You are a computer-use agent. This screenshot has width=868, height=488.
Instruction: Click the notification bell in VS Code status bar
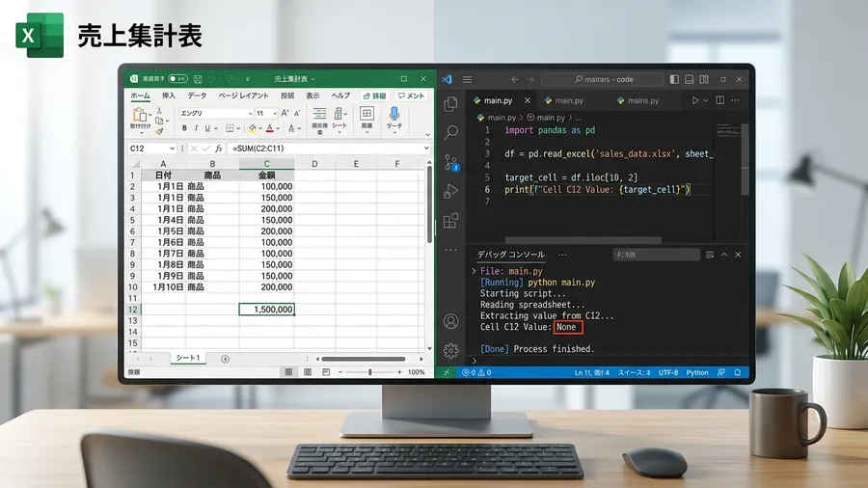(x=738, y=373)
